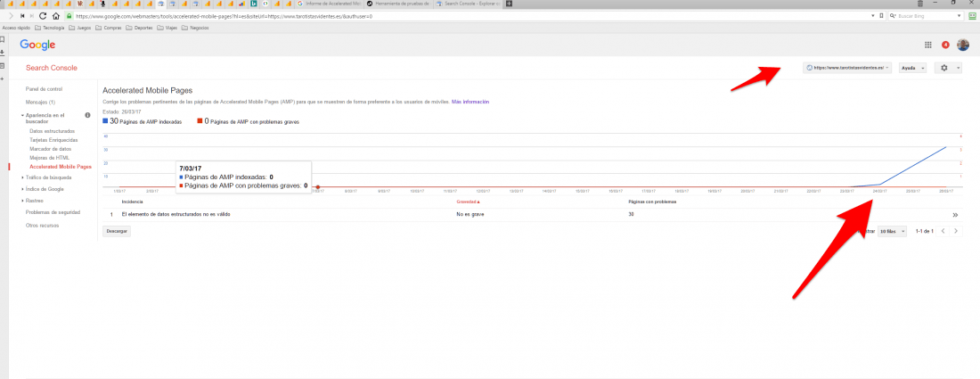
Task: Open Datos estructurados in the sidebar
Action: 52,131
